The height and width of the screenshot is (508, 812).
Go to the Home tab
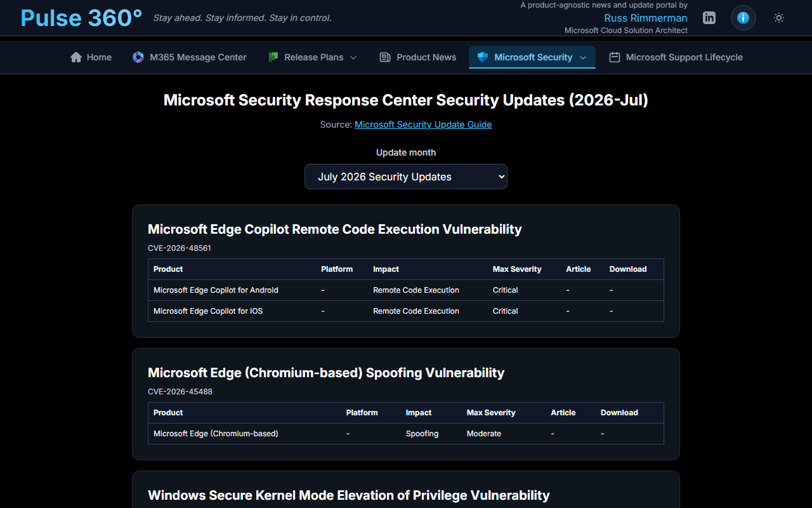click(91, 57)
